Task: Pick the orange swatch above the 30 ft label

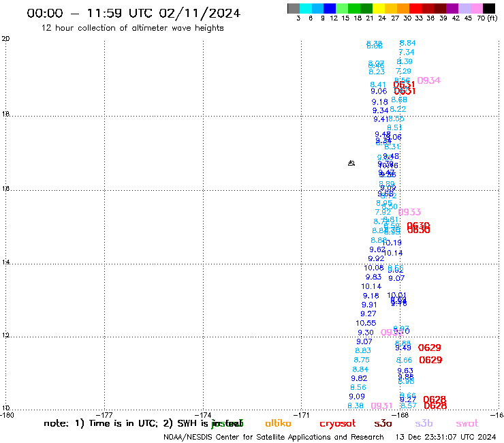Action: (403, 8)
